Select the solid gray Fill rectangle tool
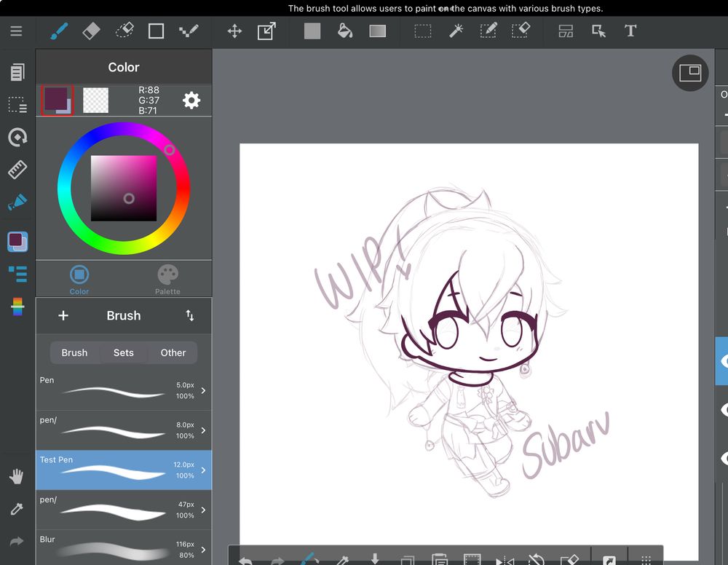728x565 pixels. click(x=312, y=31)
